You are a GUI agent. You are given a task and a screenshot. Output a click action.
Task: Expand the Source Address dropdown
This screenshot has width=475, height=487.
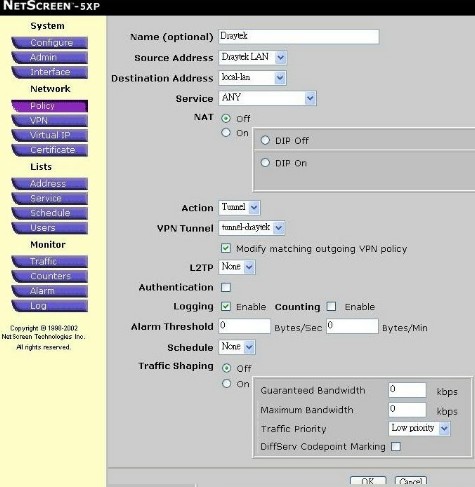click(253, 57)
